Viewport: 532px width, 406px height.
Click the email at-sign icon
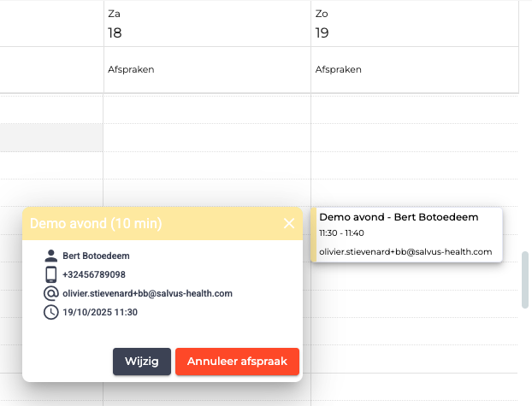[x=50, y=293]
